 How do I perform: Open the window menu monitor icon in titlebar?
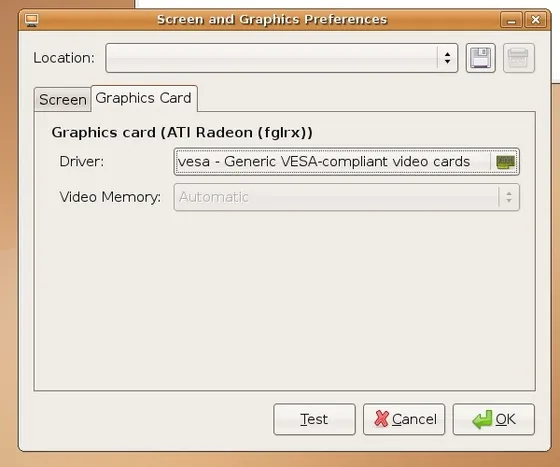(32, 20)
